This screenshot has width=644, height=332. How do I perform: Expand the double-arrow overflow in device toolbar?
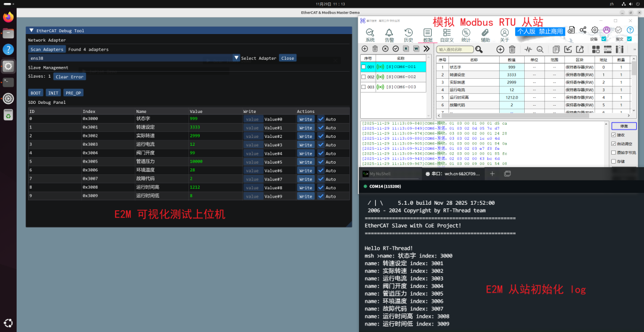click(427, 48)
